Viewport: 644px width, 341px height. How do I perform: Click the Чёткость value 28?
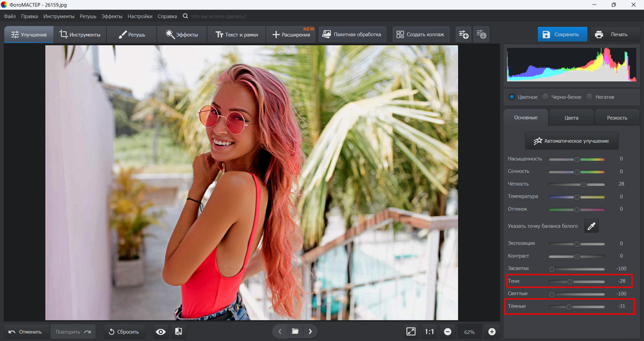(621, 184)
